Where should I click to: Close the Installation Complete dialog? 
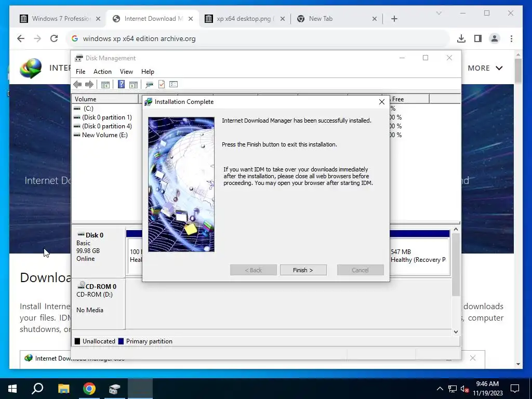382,102
